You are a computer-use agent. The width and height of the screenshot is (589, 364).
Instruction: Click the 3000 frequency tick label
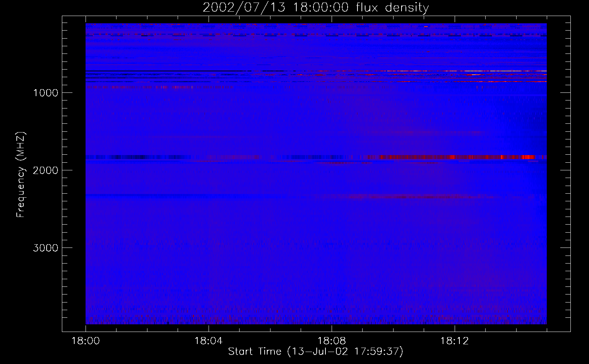coord(46,248)
